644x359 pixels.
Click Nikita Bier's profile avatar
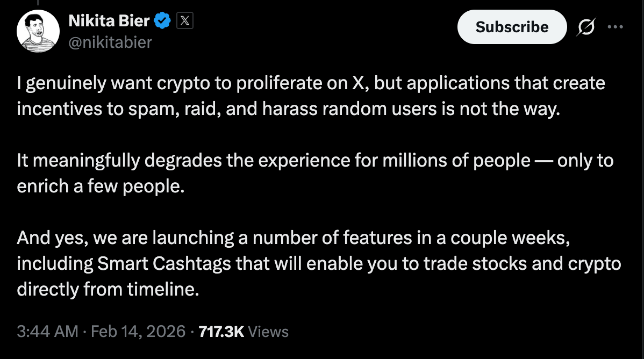tap(38, 30)
